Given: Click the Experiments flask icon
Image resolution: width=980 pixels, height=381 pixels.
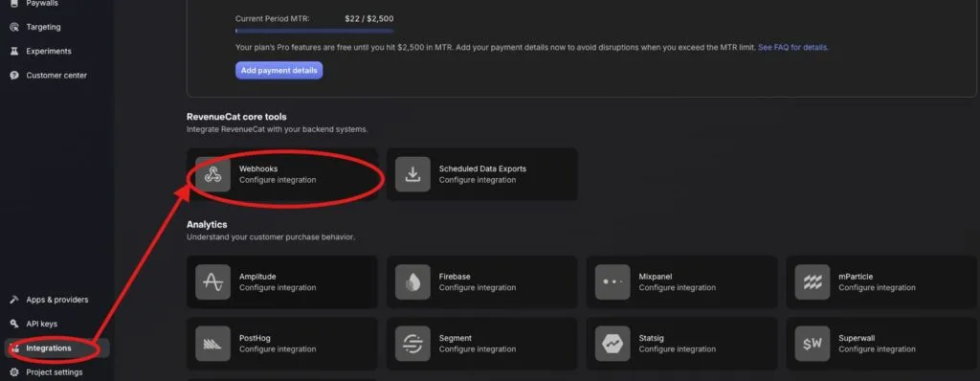Looking at the screenshot, I should point(14,52).
